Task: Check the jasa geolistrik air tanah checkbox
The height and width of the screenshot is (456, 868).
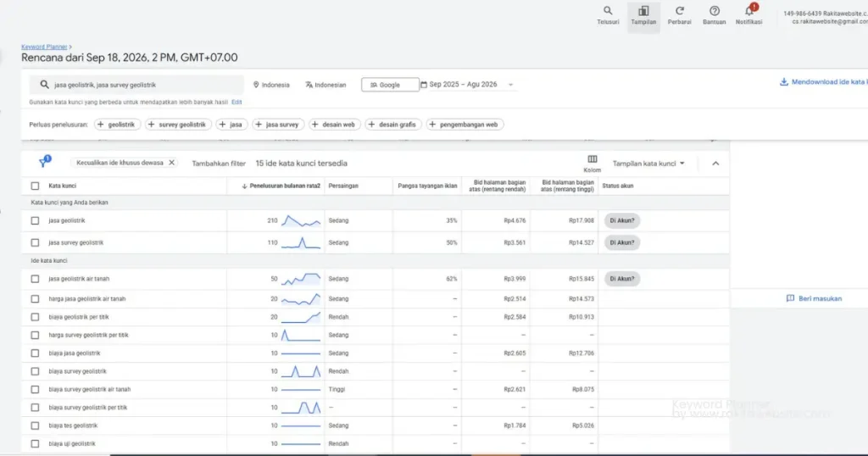Action: [35, 279]
